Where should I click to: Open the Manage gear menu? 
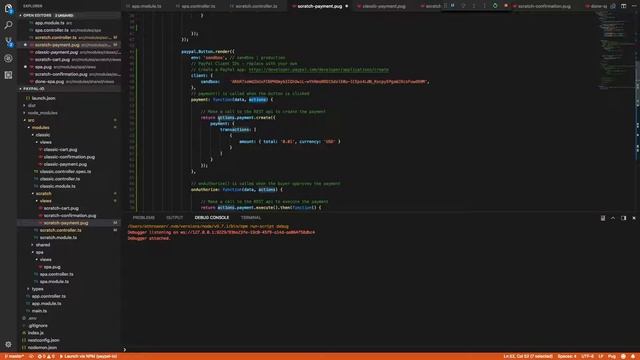click(8, 344)
